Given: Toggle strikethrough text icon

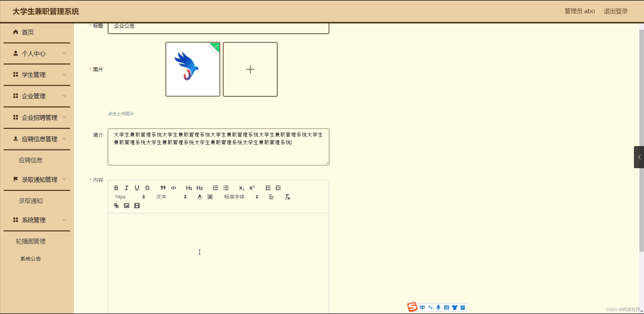Looking at the screenshot, I should click(147, 188).
